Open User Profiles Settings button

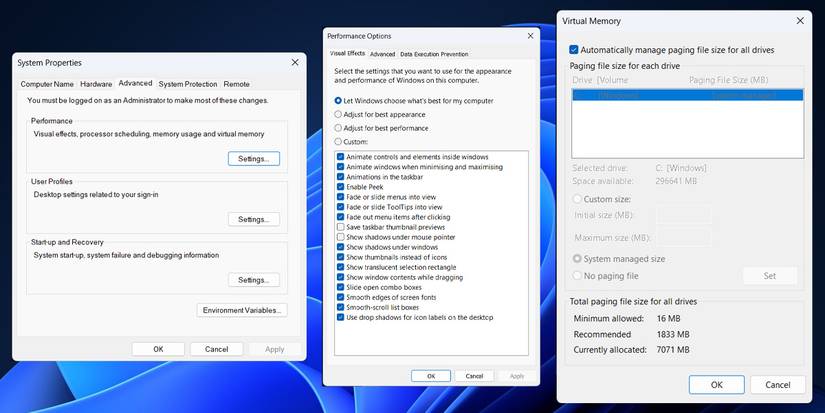[254, 219]
